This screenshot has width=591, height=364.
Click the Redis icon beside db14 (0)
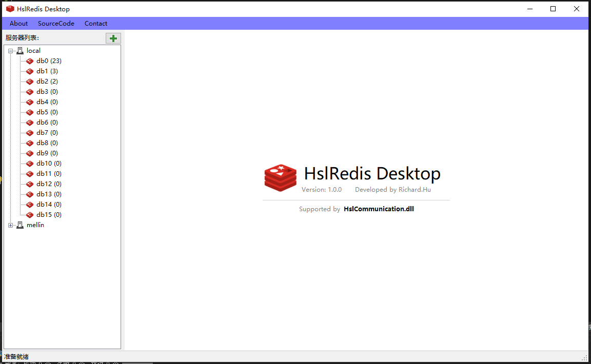pyautogui.click(x=30, y=205)
